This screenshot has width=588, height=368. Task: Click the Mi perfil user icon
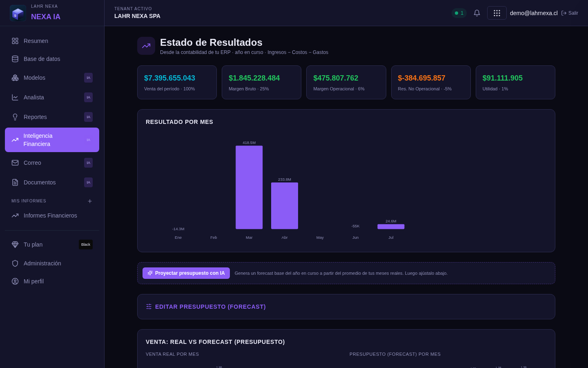[x=15, y=281]
